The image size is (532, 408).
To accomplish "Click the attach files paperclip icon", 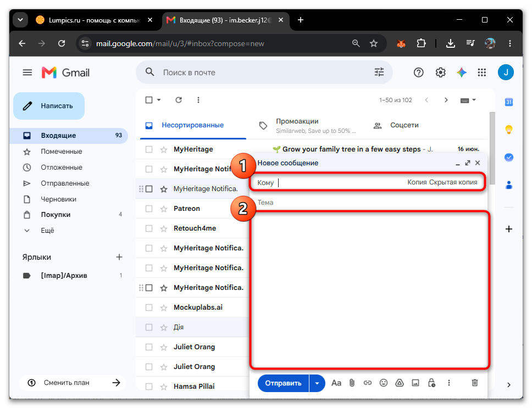I will click(x=352, y=383).
